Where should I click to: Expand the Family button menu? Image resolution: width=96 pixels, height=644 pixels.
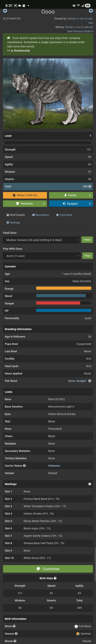(71, 195)
